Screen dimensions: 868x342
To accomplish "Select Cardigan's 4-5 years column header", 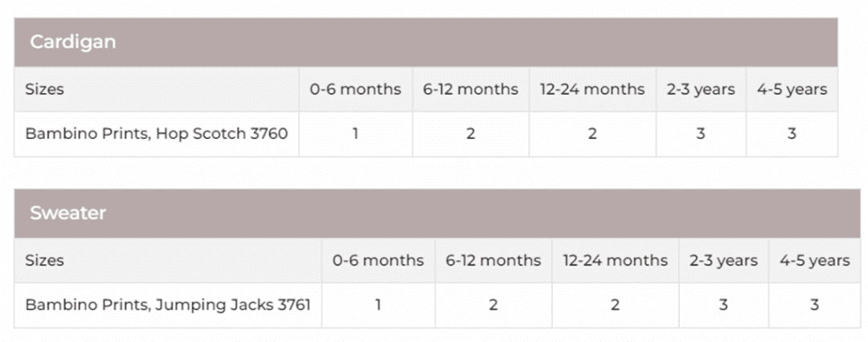I will (792, 89).
